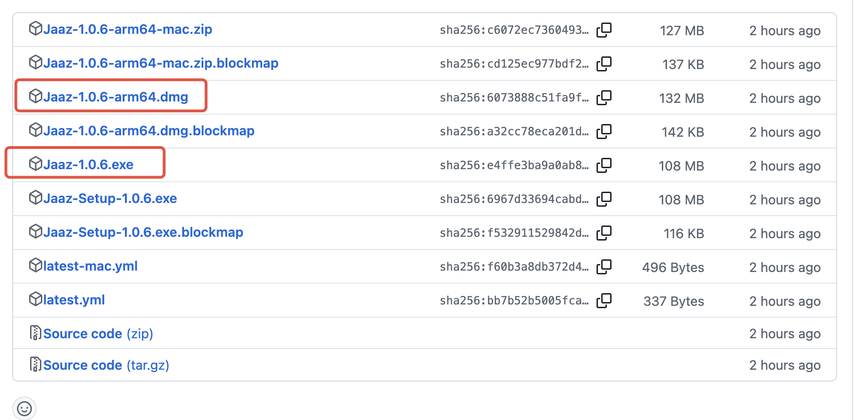Download Source code (tar.gz)
Screen dimensions: 868x420
point(106,365)
